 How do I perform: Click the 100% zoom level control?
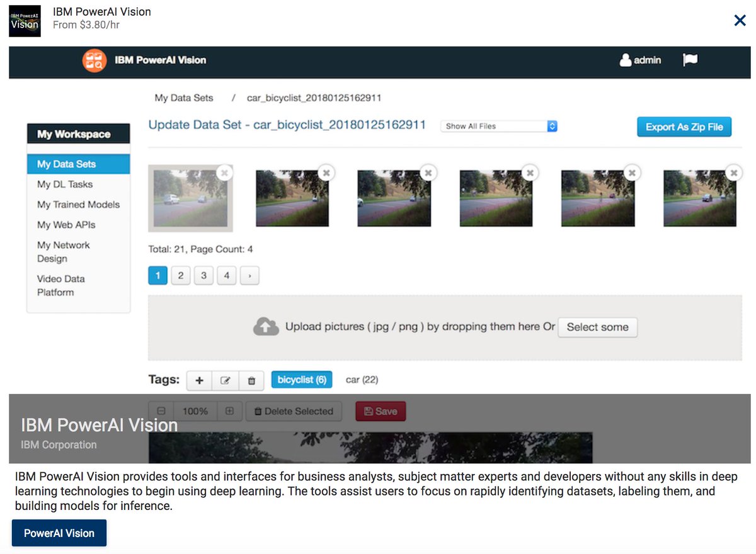click(196, 411)
